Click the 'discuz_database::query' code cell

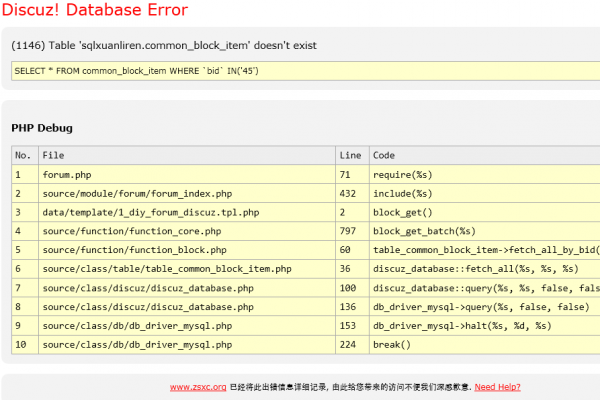point(485,288)
